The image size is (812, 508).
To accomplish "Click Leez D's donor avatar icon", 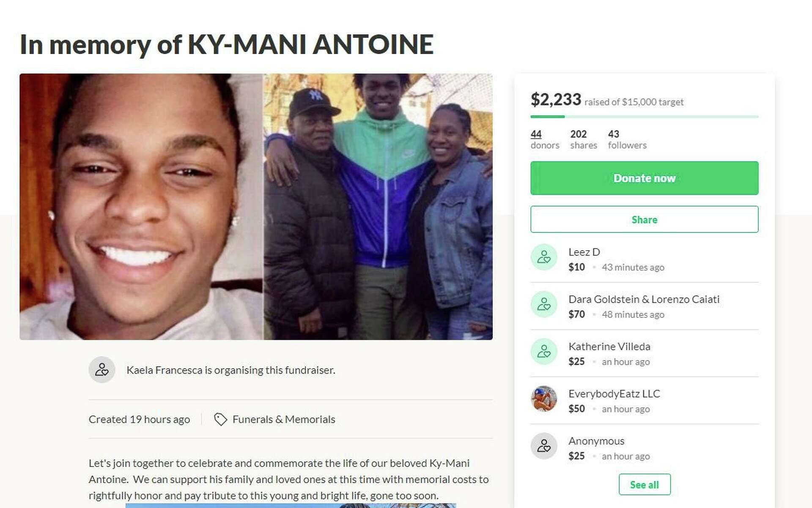I will (x=544, y=257).
